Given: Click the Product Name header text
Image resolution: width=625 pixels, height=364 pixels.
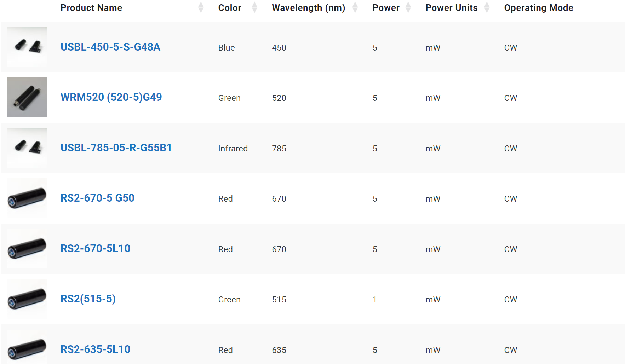Looking at the screenshot, I should tap(91, 8).
